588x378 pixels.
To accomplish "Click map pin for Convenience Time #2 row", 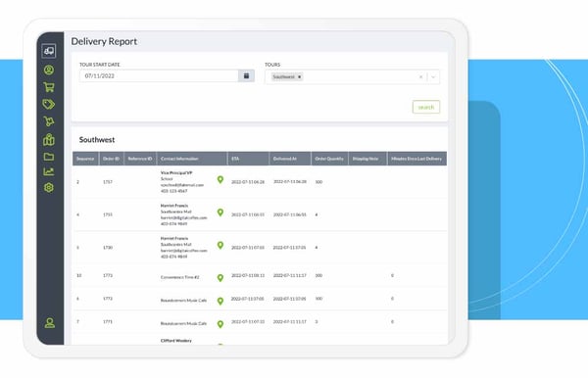I will click(x=220, y=277).
